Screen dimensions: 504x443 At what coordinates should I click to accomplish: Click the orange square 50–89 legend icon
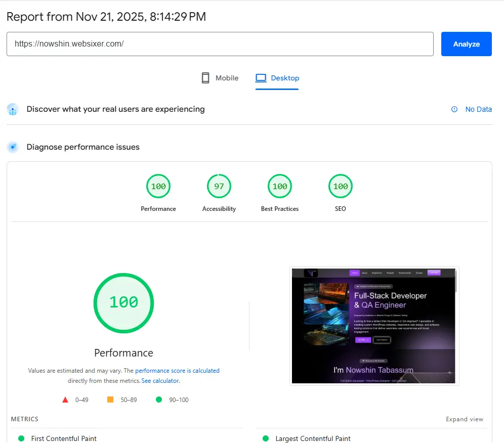click(x=110, y=400)
